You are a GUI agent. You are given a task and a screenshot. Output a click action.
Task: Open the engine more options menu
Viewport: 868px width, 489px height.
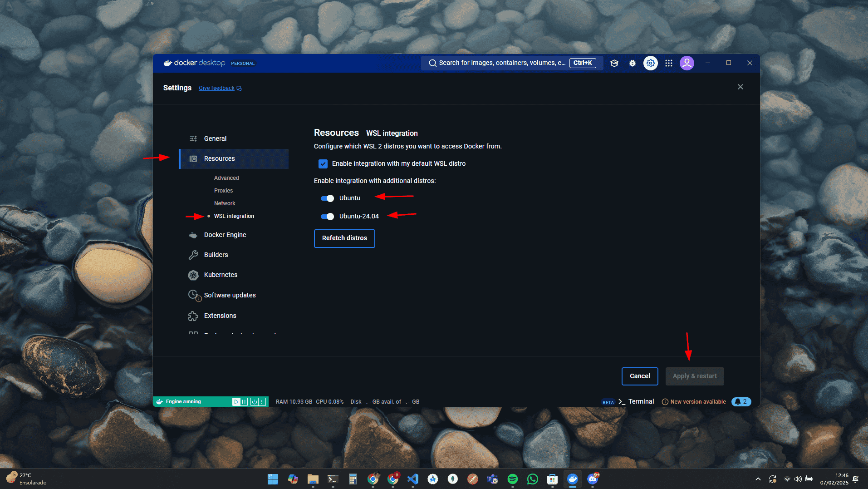point(262,402)
